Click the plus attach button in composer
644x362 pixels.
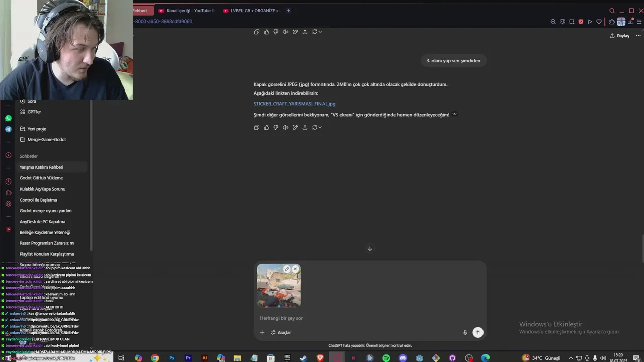tap(262, 332)
